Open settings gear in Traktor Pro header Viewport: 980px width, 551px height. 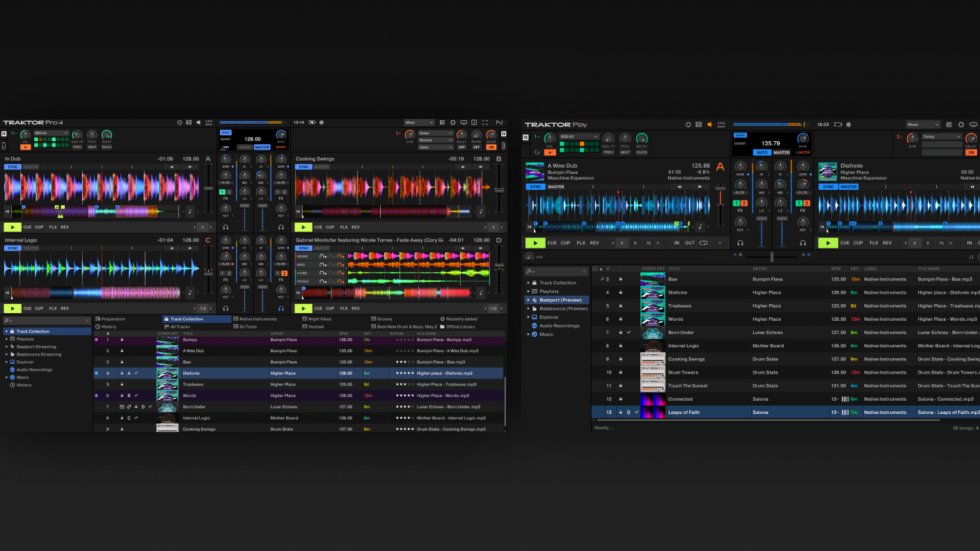pos(453,122)
